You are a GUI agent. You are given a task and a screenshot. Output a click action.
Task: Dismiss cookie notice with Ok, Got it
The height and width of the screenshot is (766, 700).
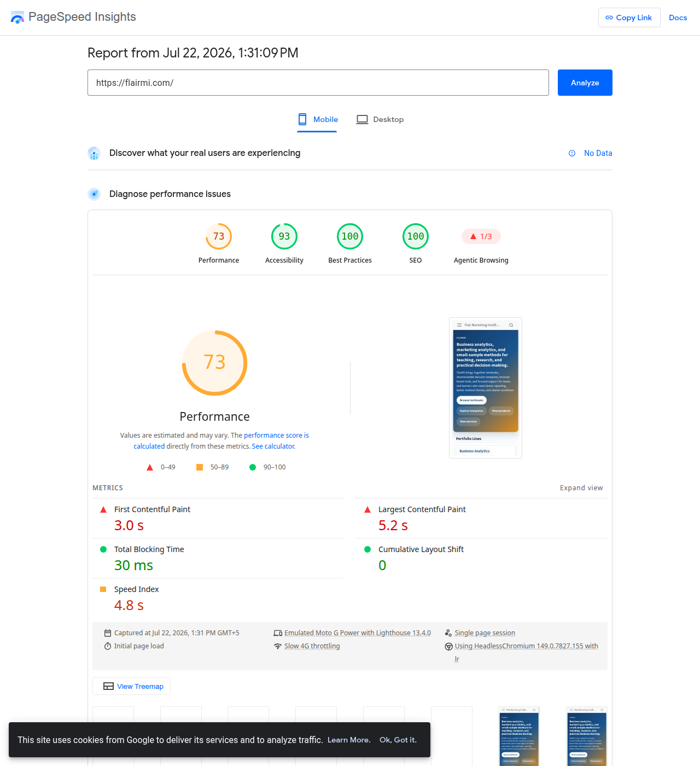[x=398, y=740]
